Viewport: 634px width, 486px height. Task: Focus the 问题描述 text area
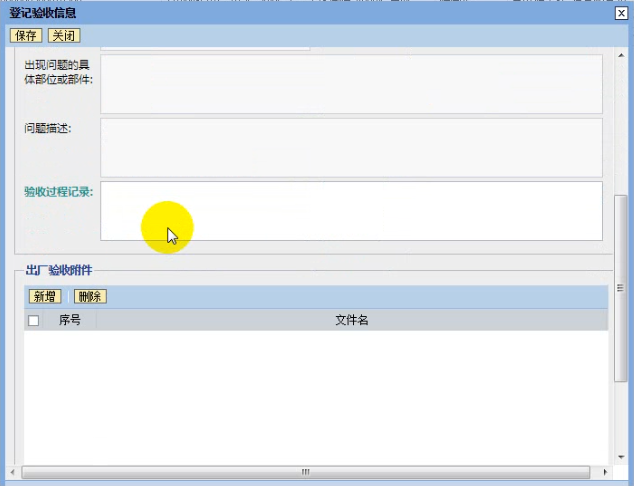tap(351, 147)
